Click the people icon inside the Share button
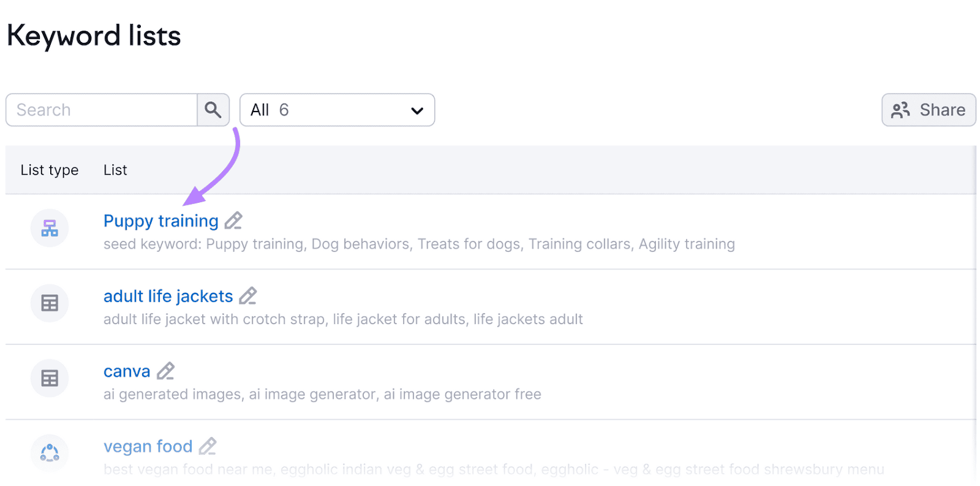This screenshot has height=486, width=980. coord(900,110)
